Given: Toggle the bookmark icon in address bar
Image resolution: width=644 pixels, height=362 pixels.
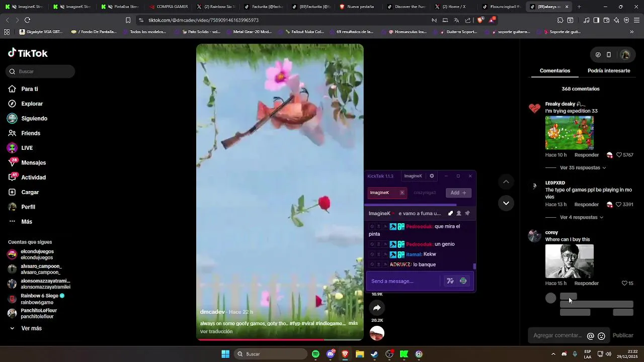Looking at the screenshot, I should (128, 20).
